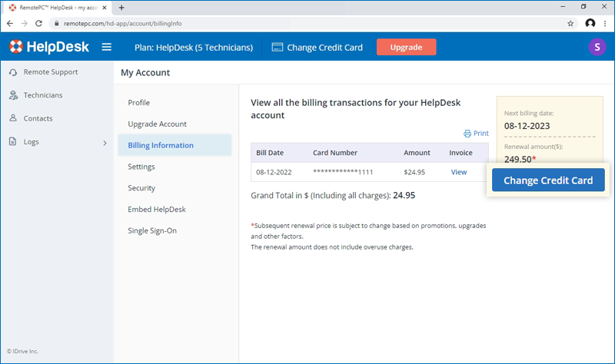Screen dimensions: 615x364
Task: Click the 08-12-2022 bill date cell
Action: coord(274,172)
